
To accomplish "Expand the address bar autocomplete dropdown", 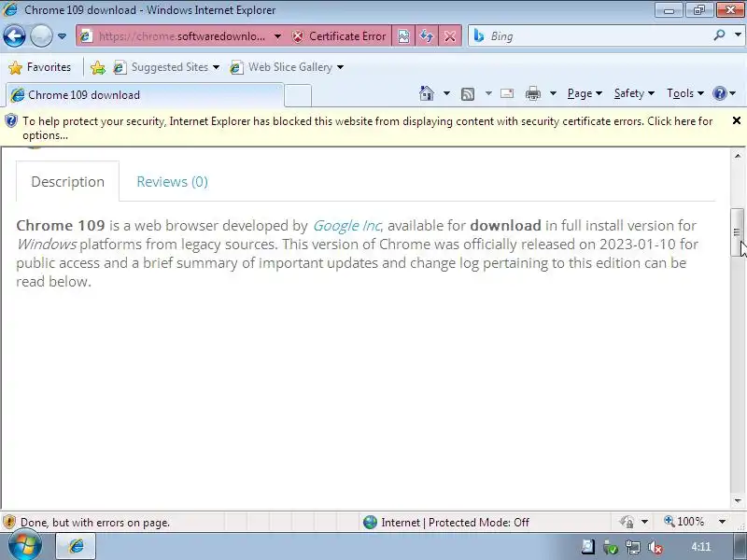I will pos(277,36).
